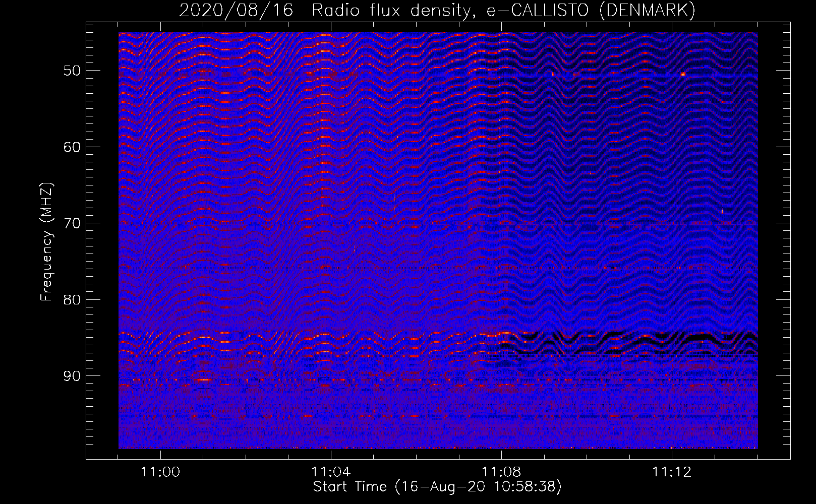Click the 'Start Time (16-Aug-20 10:58:38)' axis label
816x504 pixels.
(x=437, y=487)
